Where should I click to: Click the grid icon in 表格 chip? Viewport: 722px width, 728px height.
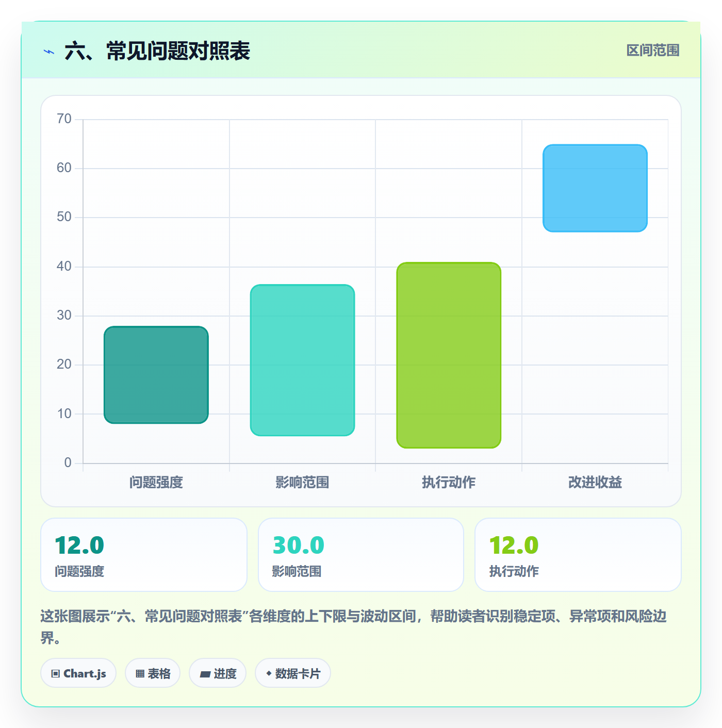140,674
